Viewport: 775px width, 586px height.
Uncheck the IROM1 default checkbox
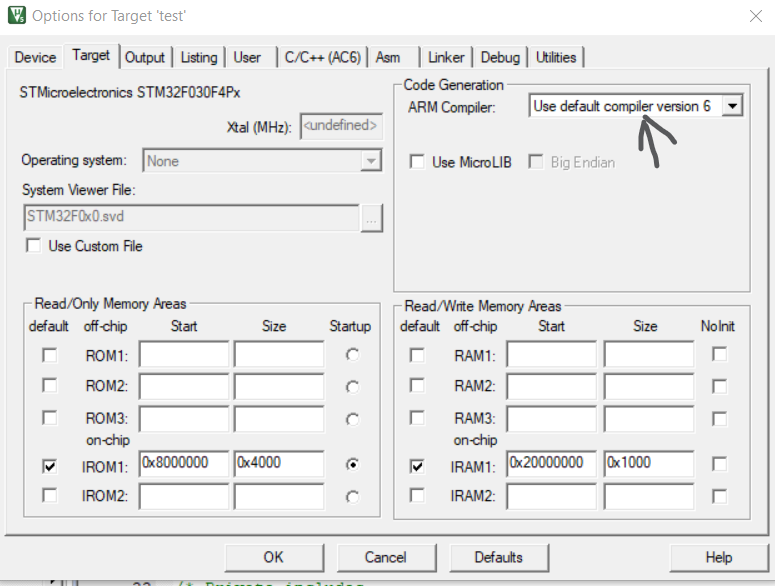click(x=49, y=466)
